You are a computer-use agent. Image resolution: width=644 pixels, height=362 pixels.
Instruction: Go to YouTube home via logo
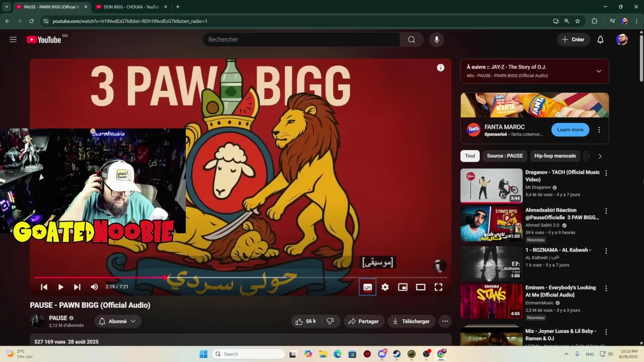click(x=44, y=40)
